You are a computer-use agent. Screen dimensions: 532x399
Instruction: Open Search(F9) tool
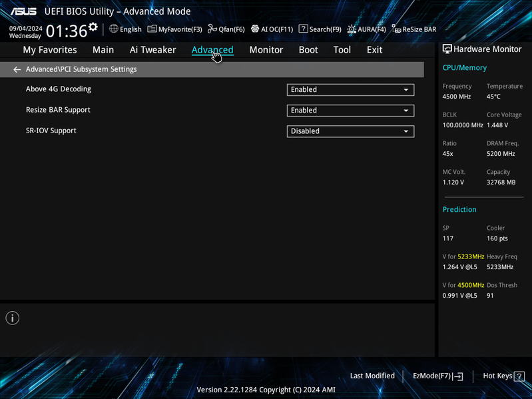[x=320, y=29]
